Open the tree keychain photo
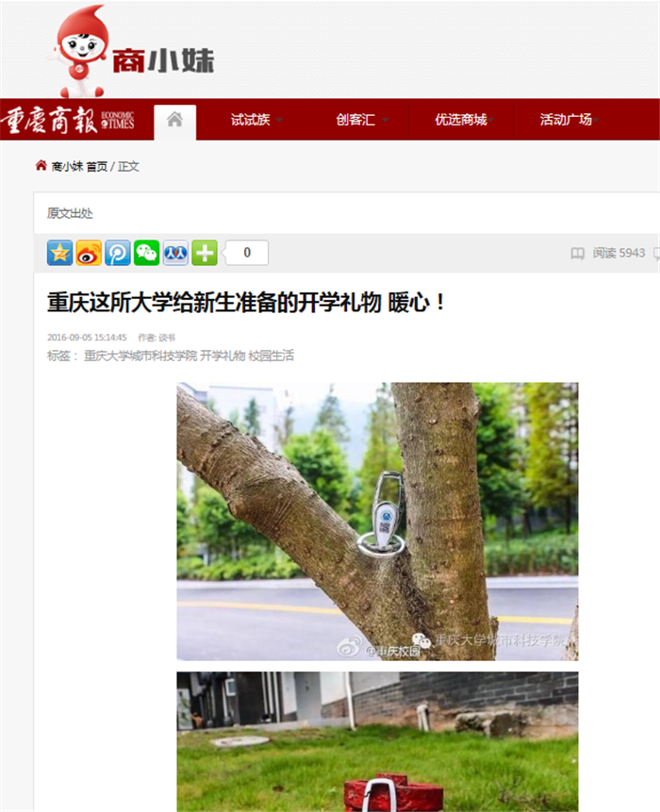 pos(377,521)
